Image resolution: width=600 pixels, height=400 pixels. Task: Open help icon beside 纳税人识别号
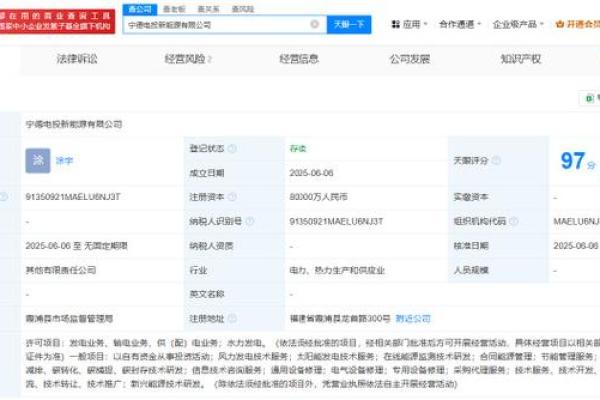click(249, 221)
